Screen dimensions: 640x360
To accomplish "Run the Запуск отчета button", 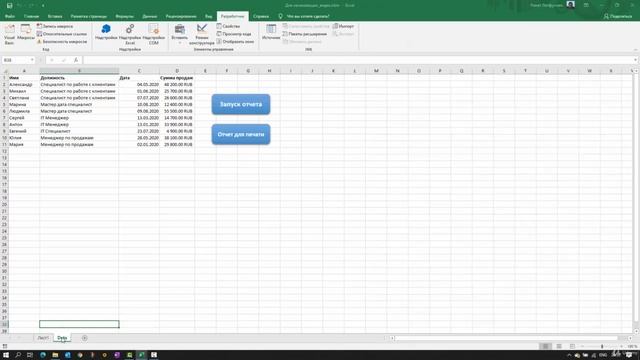I will 241,104.
